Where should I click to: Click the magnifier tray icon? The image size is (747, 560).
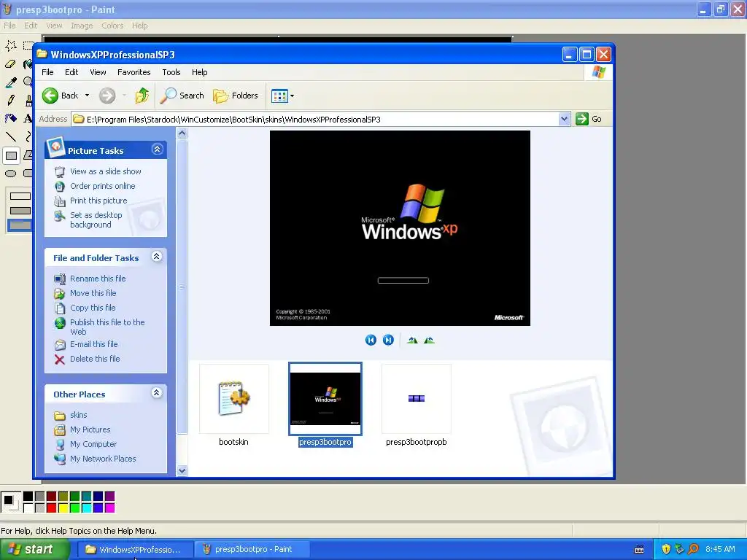(x=693, y=549)
